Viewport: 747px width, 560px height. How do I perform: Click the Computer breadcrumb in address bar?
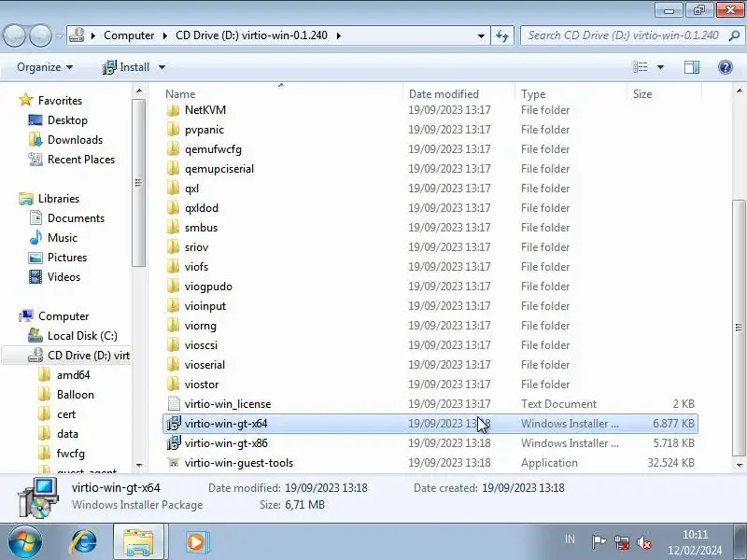[x=129, y=35]
